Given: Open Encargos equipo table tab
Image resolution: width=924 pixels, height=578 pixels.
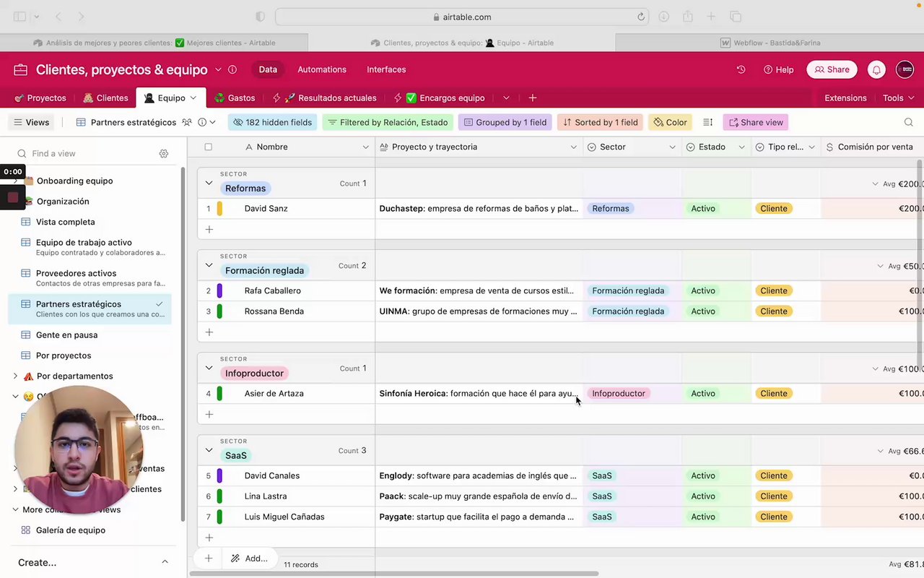Looking at the screenshot, I should point(439,98).
